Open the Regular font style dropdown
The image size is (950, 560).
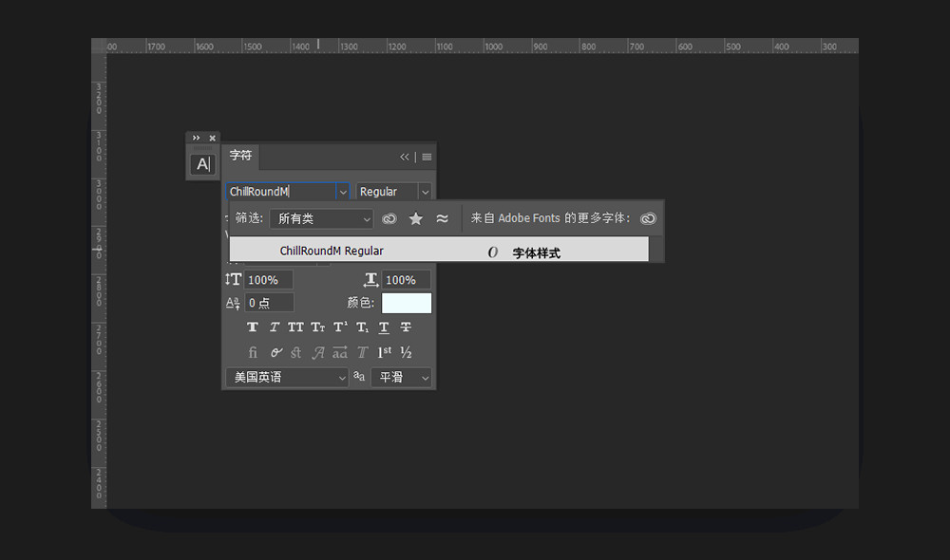[393, 192]
